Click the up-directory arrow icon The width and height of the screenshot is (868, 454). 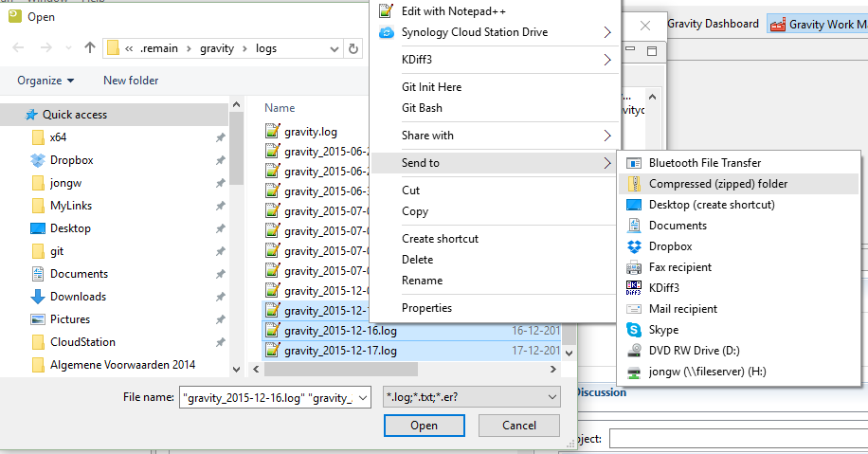90,48
